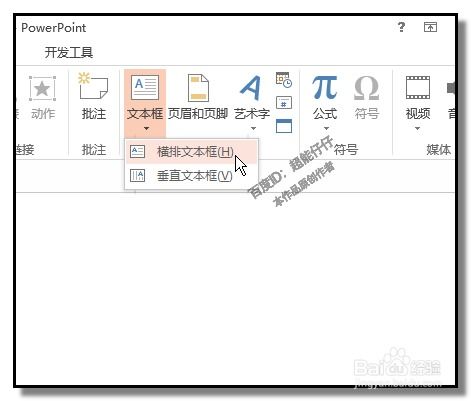Insert a comment with the 批注 icon
The image size is (471, 401).
(x=94, y=87)
